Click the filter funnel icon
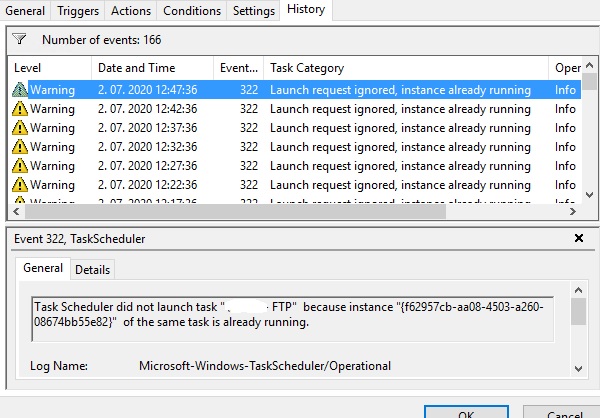600x418 pixels. click(x=19, y=40)
